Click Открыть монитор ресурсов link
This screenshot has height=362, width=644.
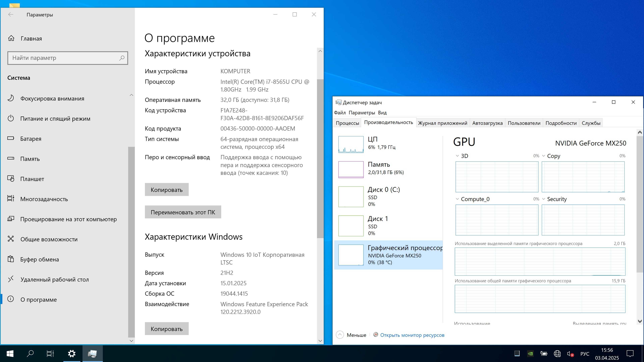point(412,335)
